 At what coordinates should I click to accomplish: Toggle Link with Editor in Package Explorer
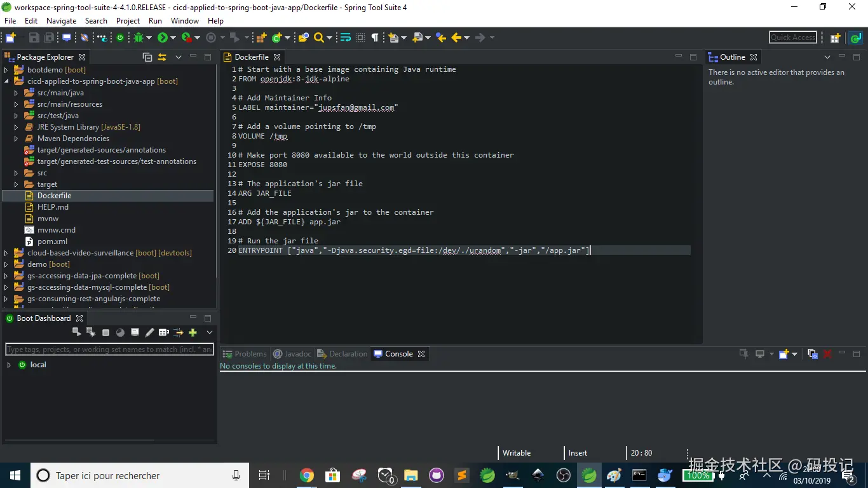[x=162, y=57]
